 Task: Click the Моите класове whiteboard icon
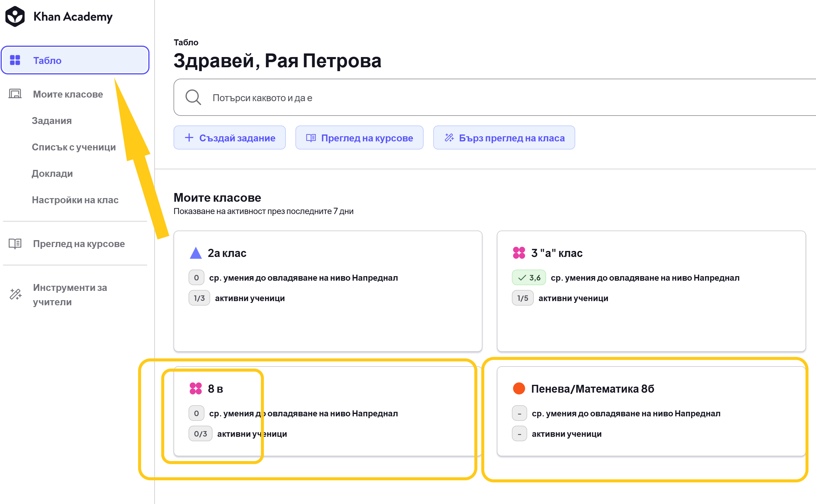[15, 94]
